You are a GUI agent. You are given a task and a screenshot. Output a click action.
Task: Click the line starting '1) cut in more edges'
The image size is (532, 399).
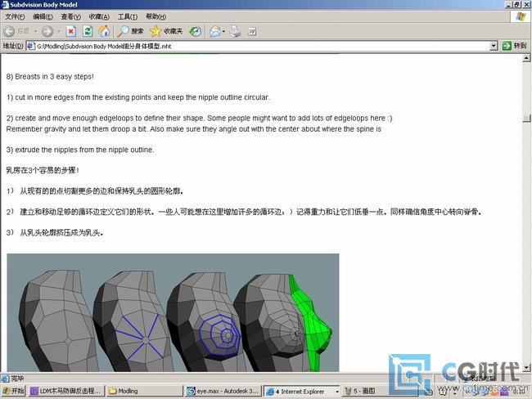[138, 97]
